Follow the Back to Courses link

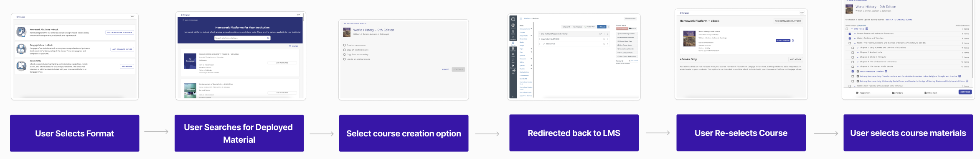pyautogui.click(x=190, y=20)
